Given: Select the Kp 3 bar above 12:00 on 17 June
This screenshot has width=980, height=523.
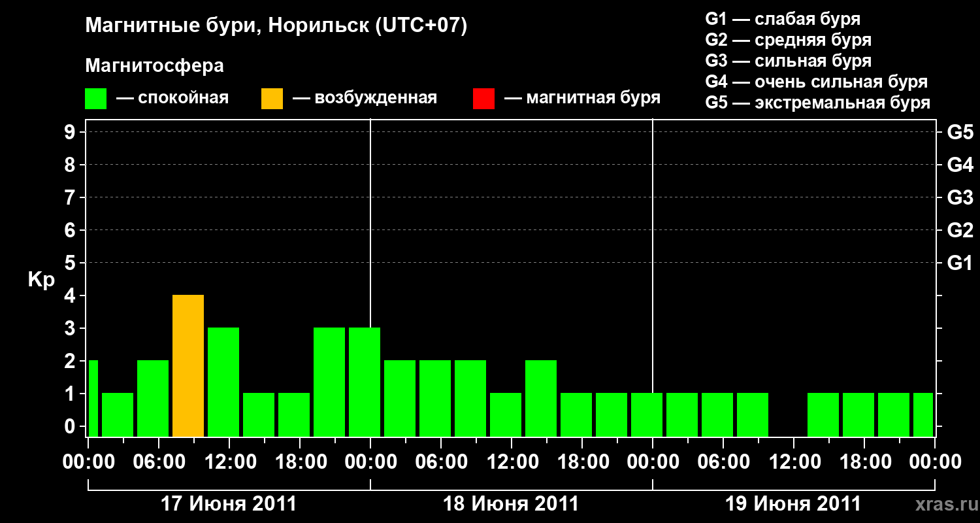Looking at the screenshot, I should click(x=223, y=382).
